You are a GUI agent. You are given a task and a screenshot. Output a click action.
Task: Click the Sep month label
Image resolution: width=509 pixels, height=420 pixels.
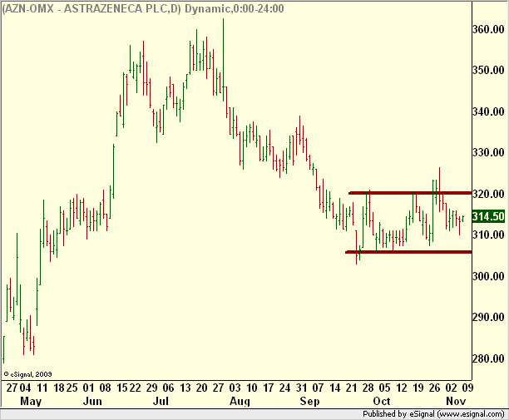click(x=309, y=402)
